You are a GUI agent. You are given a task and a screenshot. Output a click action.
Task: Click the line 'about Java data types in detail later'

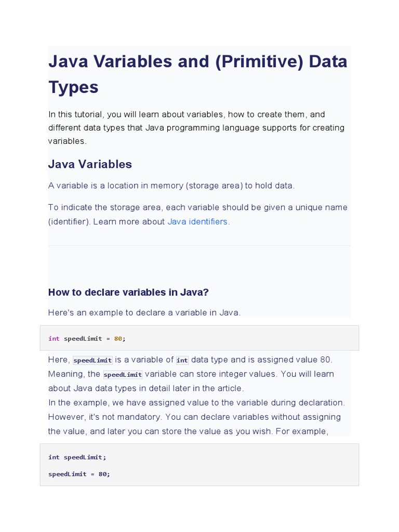click(145, 388)
